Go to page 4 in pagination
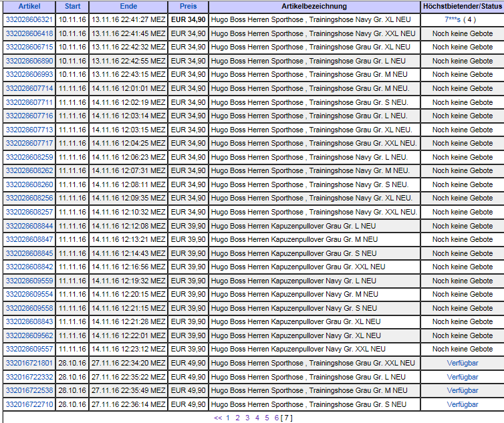 click(257, 418)
